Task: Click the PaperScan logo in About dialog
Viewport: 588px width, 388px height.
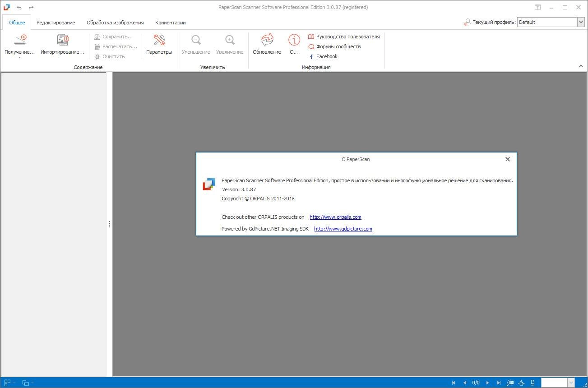Action: [x=209, y=184]
